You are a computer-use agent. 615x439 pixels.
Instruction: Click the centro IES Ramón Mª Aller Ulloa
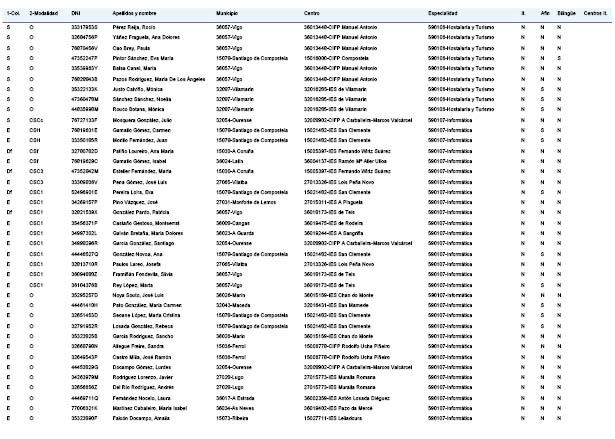point(345,161)
